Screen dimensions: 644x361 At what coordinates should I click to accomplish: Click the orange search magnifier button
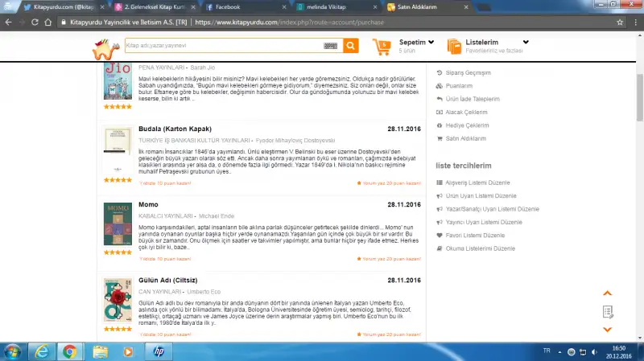pyautogui.click(x=350, y=46)
